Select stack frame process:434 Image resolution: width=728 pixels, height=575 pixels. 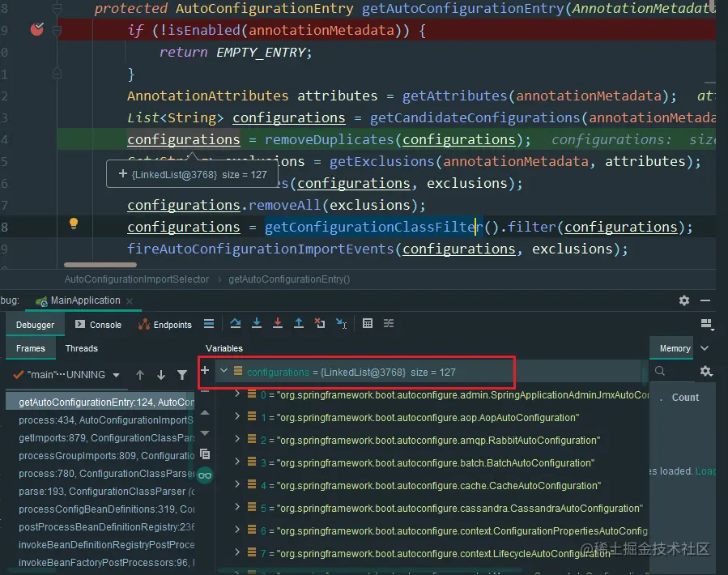[100, 420]
